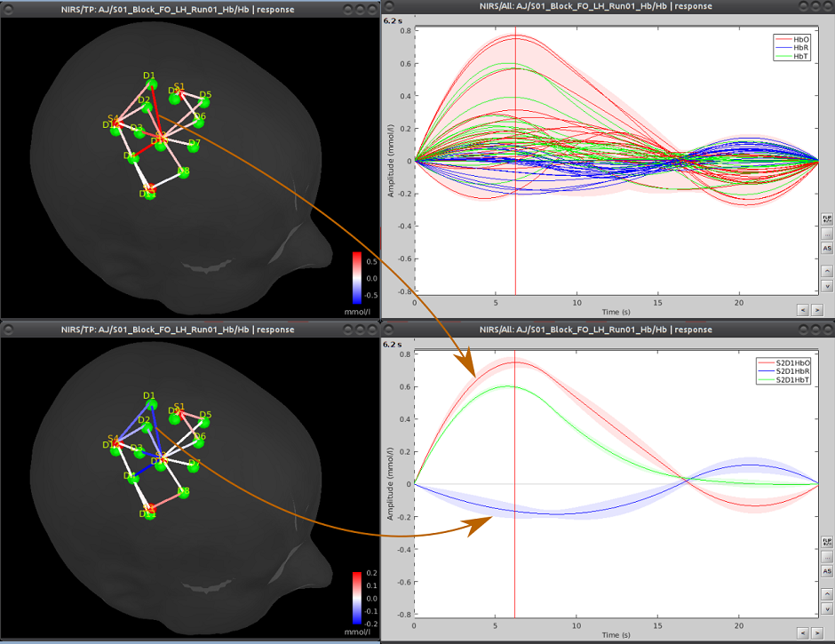Click the 0.2 mmol/l colorbar in bottom 3D view
This screenshot has width=835, height=644.
coord(357,598)
